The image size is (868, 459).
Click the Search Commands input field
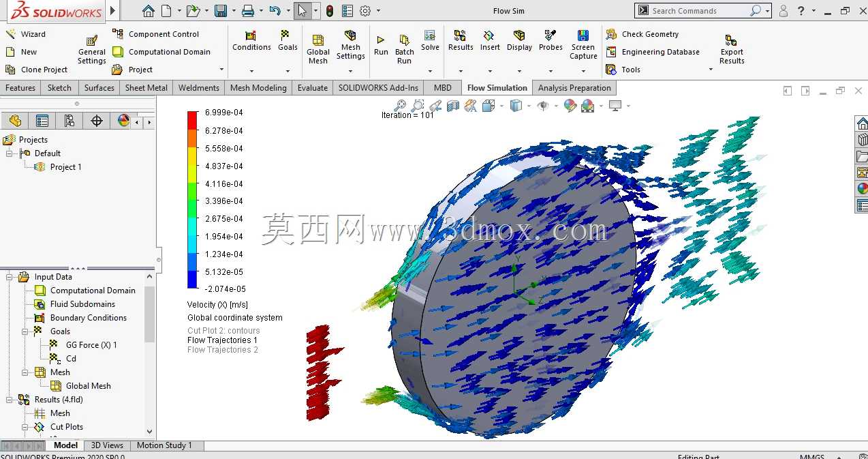(x=700, y=11)
